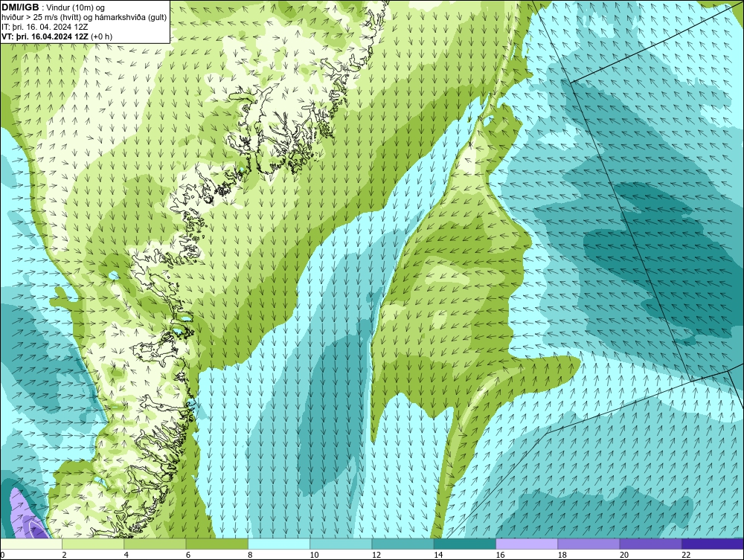The width and height of the screenshot is (744, 560).
Task: Click the 0–2 m/s pale yellow legend swatch
Action: [31, 544]
